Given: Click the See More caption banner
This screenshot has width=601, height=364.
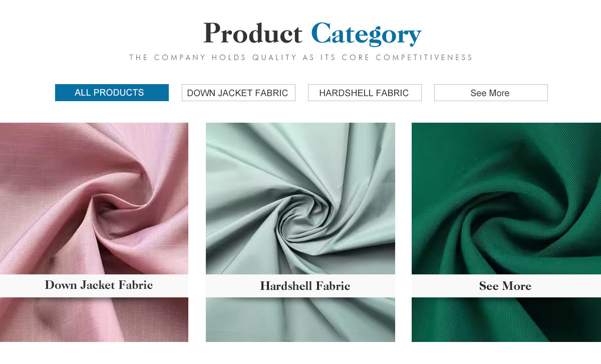Looking at the screenshot, I should (x=505, y=286).
